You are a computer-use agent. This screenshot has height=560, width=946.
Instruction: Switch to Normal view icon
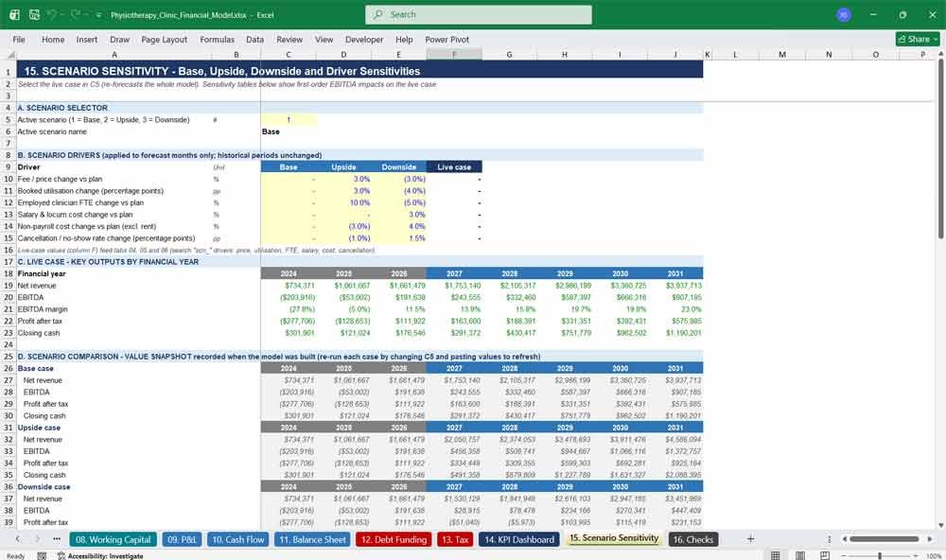(x=776, y=555)
